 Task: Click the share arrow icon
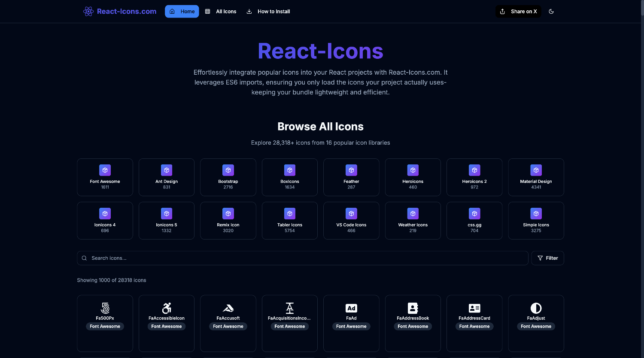click(x=502, y=12)
